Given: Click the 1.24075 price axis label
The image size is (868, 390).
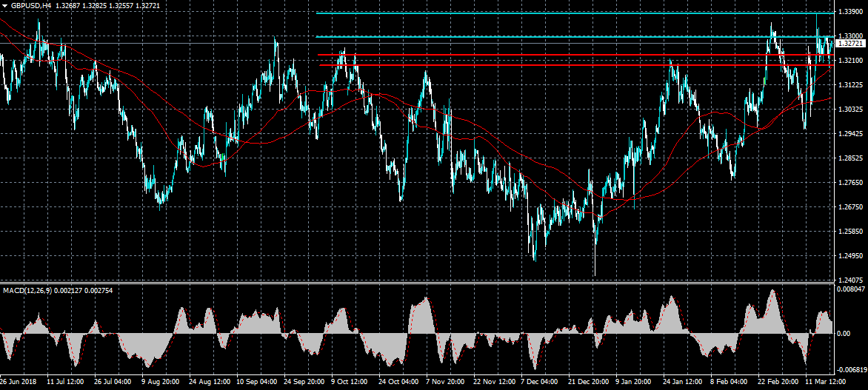Looking at the screenshot, I should (x=850, y=280).
